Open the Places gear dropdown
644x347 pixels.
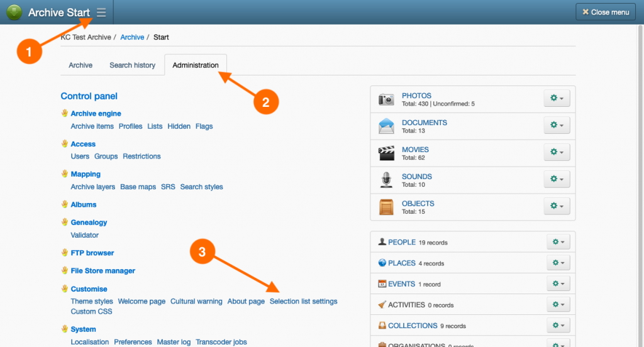[x=558, y=263]
